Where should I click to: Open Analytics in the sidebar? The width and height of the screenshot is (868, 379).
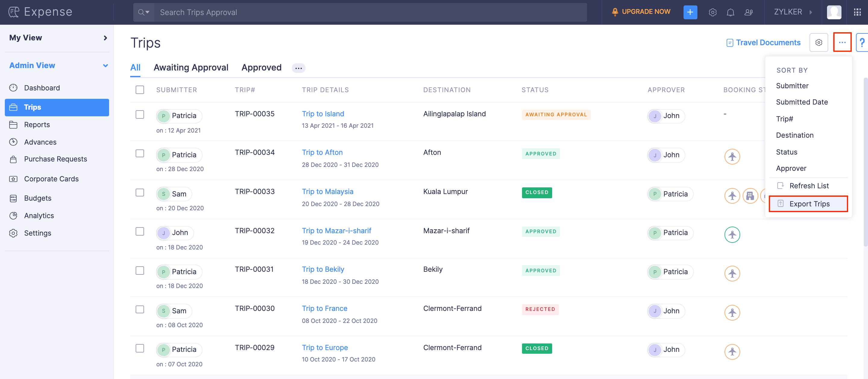[39, 216]
